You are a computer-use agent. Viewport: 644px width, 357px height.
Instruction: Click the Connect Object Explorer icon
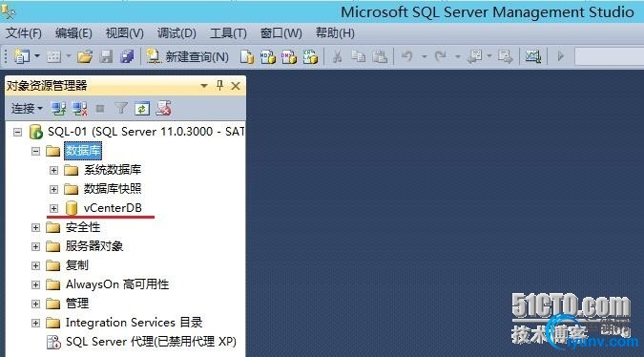pyautogui.click(x=58, y=109)
